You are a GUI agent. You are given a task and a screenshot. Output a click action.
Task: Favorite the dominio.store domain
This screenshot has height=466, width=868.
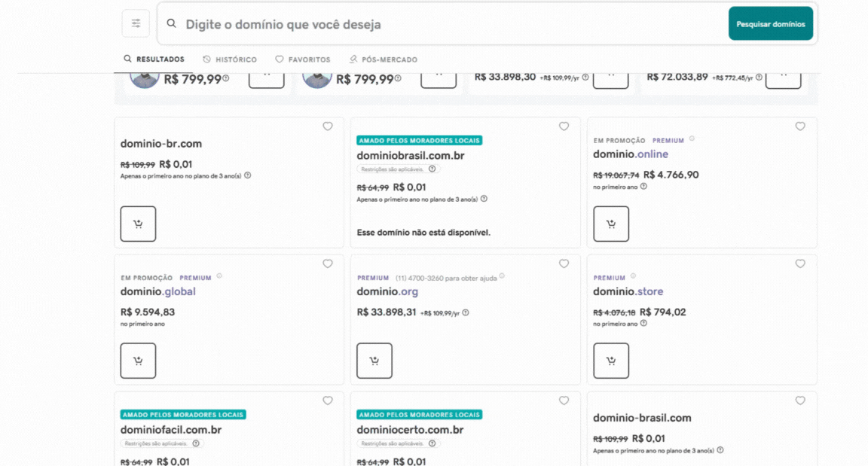800,263
